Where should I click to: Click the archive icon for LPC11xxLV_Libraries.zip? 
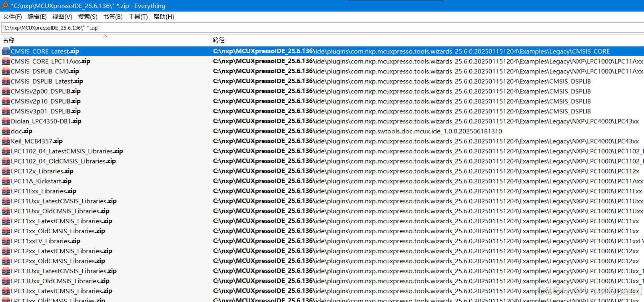pyautogui.click(x=6, y=241)
